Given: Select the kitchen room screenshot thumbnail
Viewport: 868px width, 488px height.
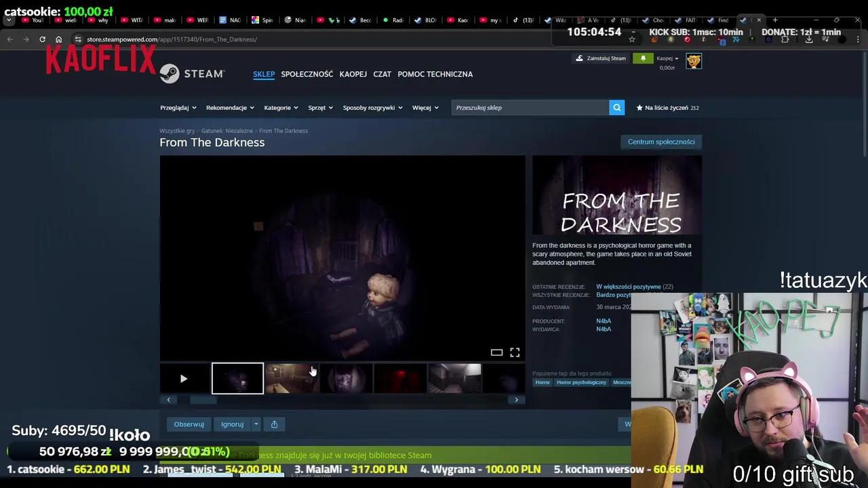Looking at the screenshot, I should click(292, 379).
